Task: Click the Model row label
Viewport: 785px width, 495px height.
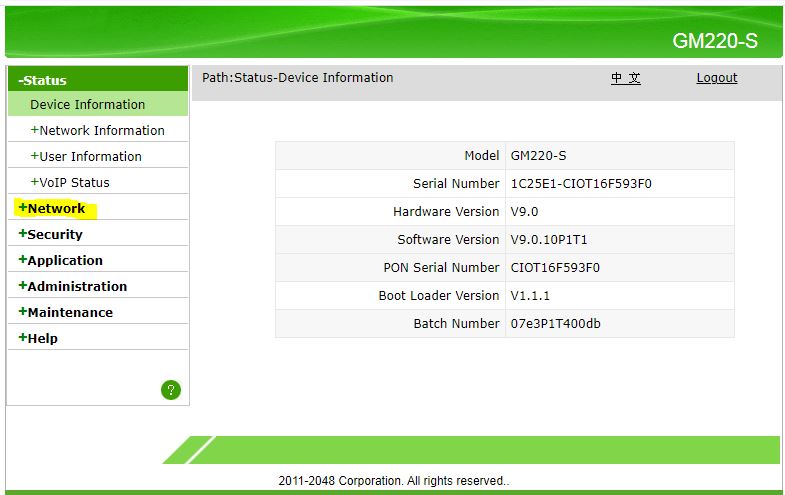Action: coord(482,156)
